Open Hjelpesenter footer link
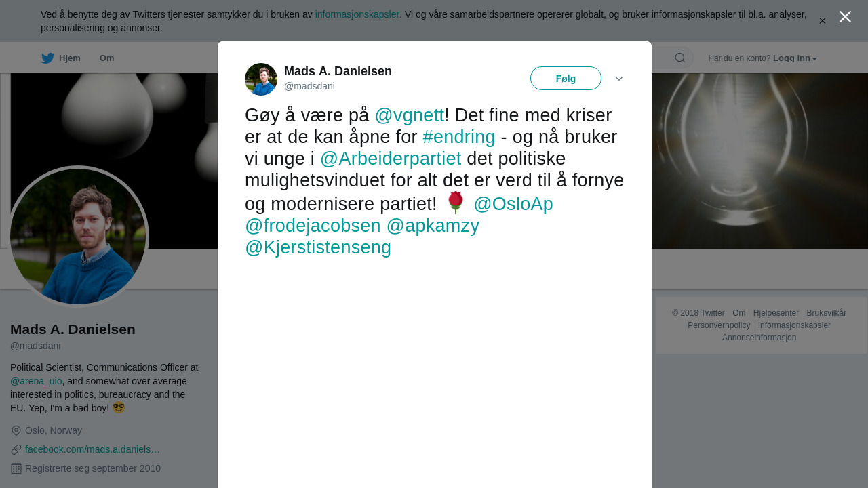Viewport: 868px width, 488px height. tap(776, 313)
